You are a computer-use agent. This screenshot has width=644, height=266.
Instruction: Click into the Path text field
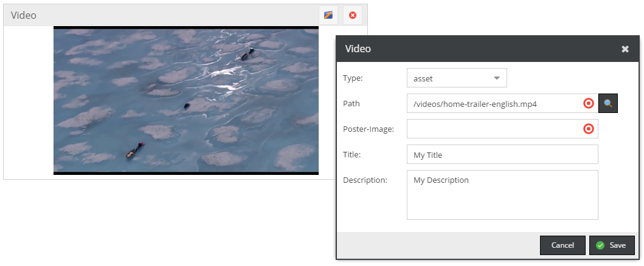pos(493,103)
